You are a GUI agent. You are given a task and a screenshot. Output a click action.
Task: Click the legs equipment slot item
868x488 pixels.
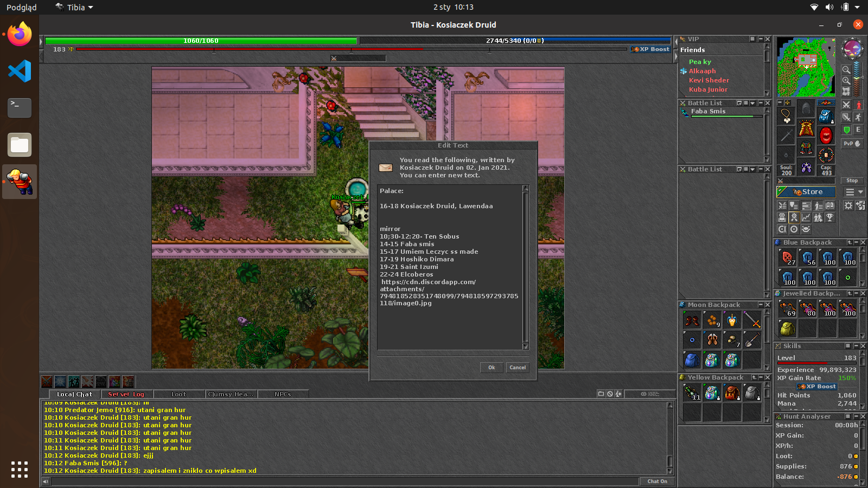pyautogui.click(x=806, y=148)
